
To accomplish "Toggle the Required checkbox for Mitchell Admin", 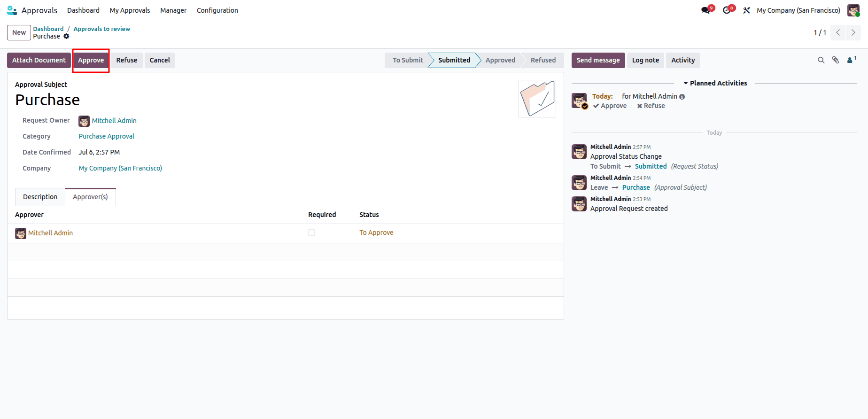I will tap(311, 233).
